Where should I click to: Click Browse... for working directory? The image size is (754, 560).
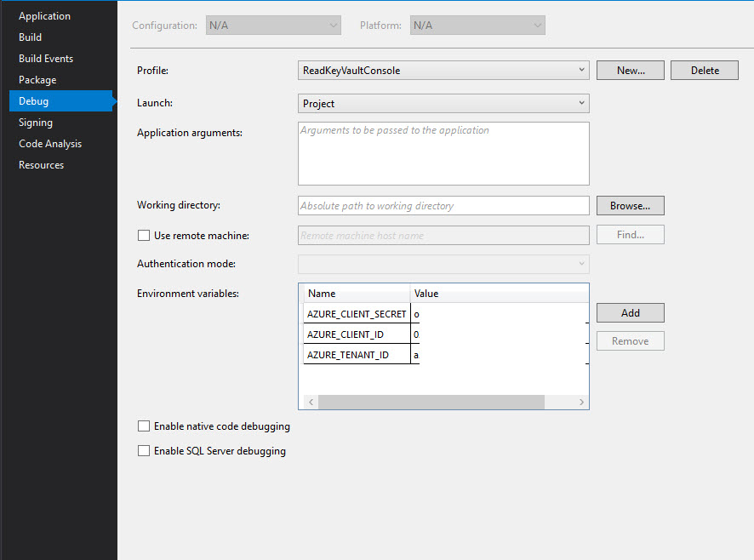pos(630,206)
